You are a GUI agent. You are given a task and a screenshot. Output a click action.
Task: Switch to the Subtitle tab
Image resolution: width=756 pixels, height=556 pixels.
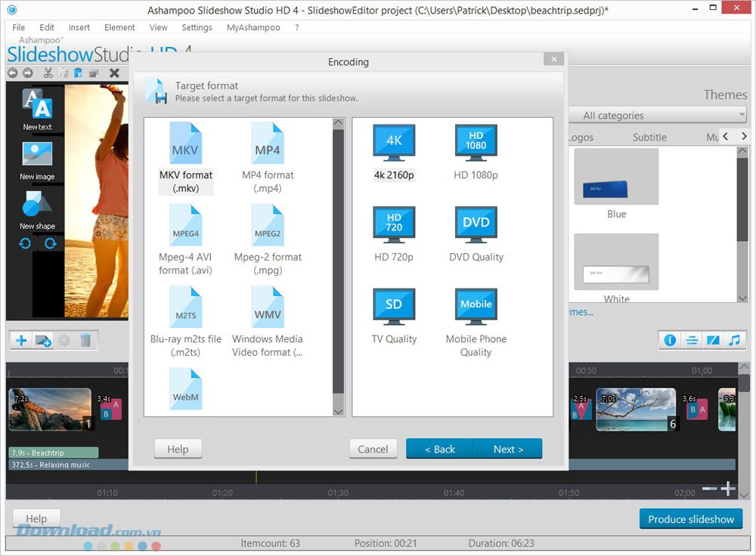[x=651, y=137]
